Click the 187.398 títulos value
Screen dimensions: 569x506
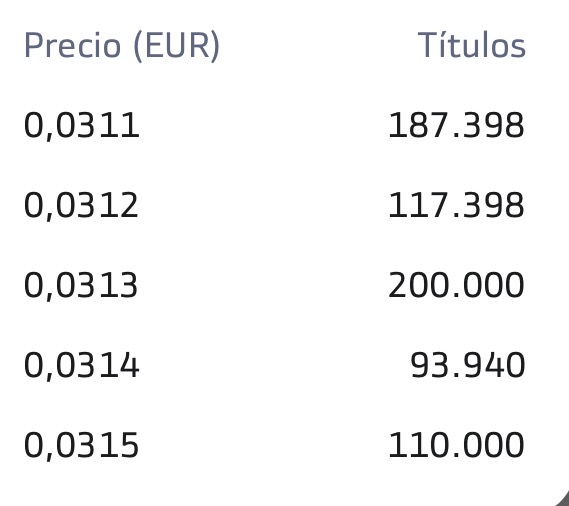[x=456, y=125]
